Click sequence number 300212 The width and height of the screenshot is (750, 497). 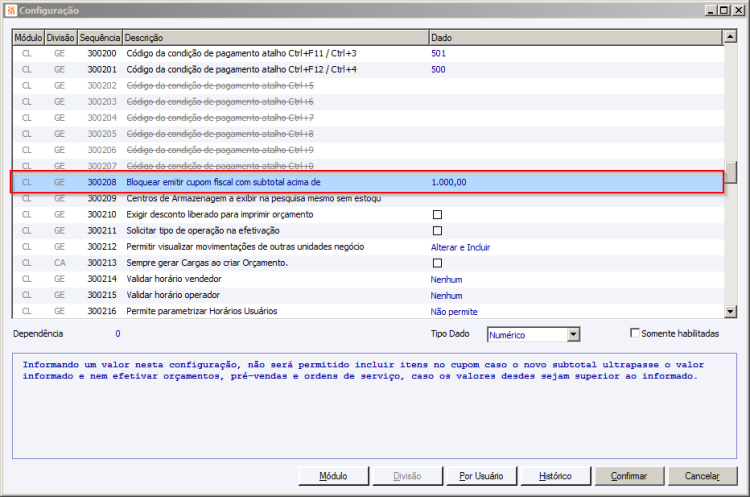coord(102,247)
